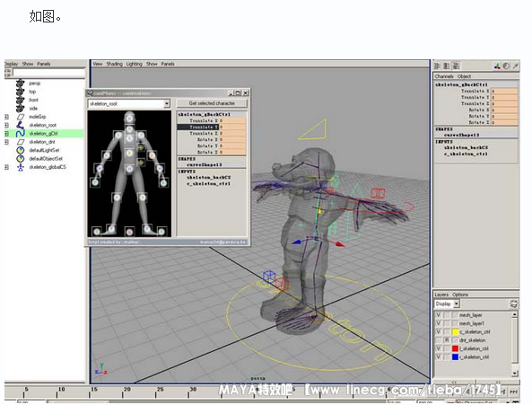
Task: Click the lower yellow cross control on picker
Action: coord(141,163)
